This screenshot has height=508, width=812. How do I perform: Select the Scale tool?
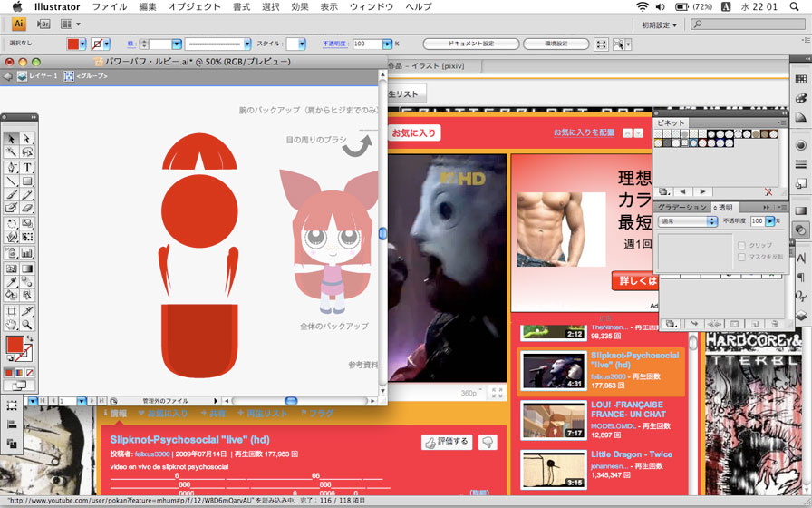pos(27,224)
